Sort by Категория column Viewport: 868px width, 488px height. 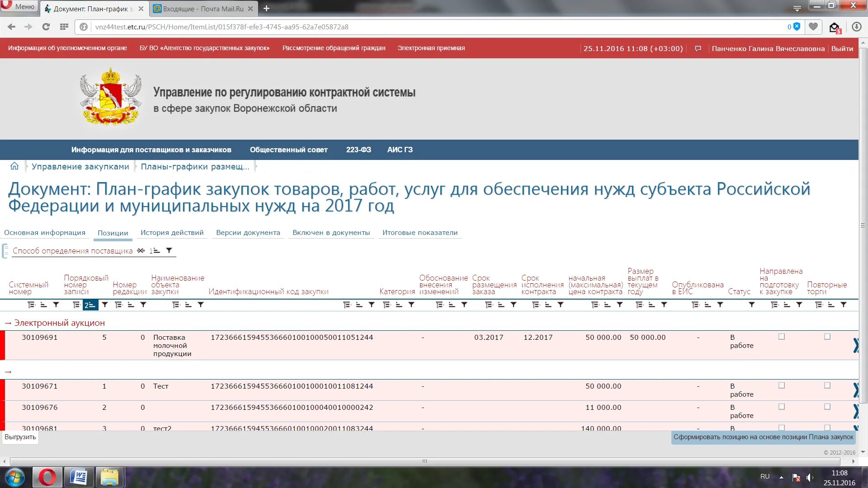399,305
